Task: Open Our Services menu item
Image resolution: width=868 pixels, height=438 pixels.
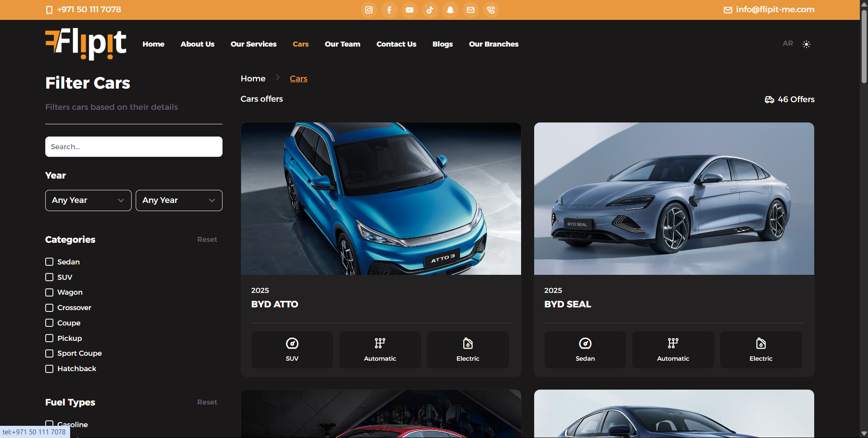Action: click(x=253, y=44)
